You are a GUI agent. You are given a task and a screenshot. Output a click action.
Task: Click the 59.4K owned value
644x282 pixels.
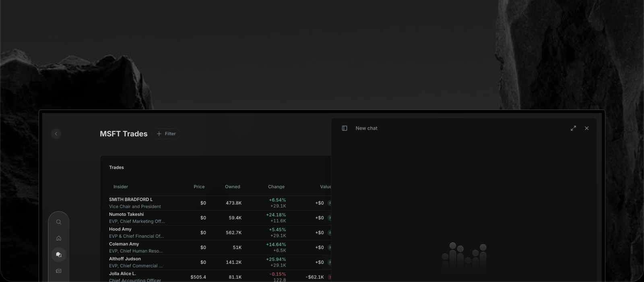235,218
